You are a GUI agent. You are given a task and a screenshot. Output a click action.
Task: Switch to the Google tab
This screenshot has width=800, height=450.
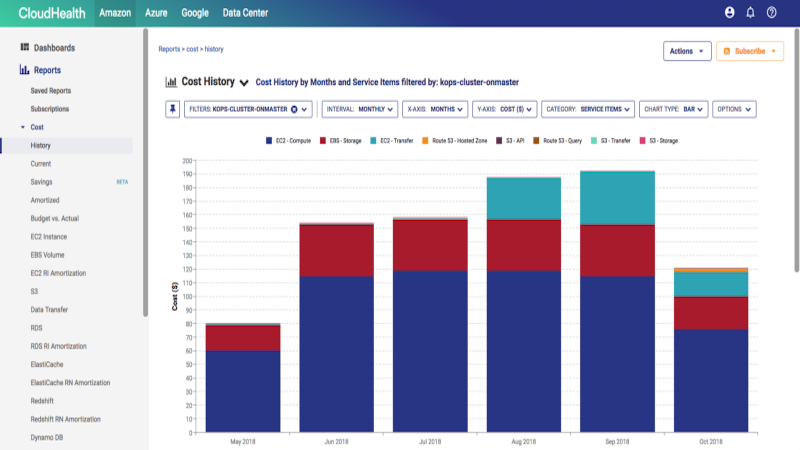pos(195,13)
